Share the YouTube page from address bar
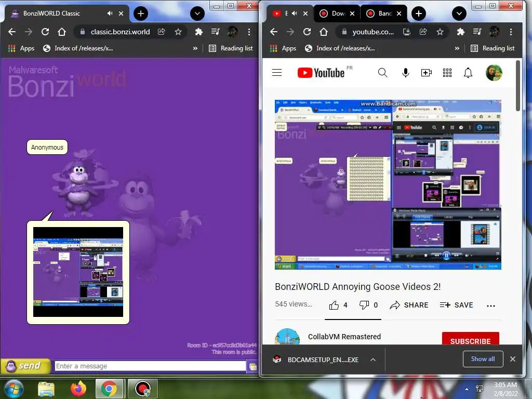 (423, 32)
